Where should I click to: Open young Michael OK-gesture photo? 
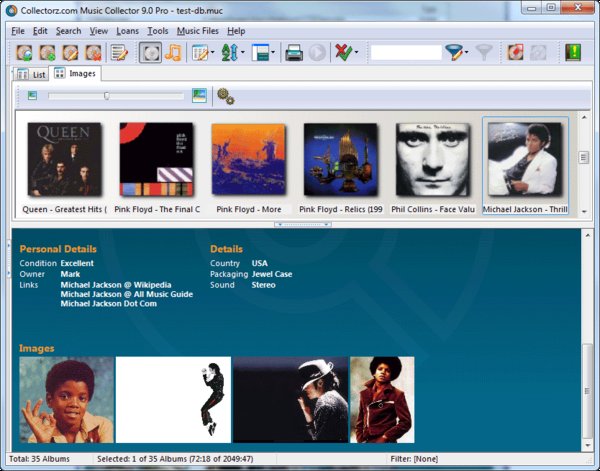[67, 400]
